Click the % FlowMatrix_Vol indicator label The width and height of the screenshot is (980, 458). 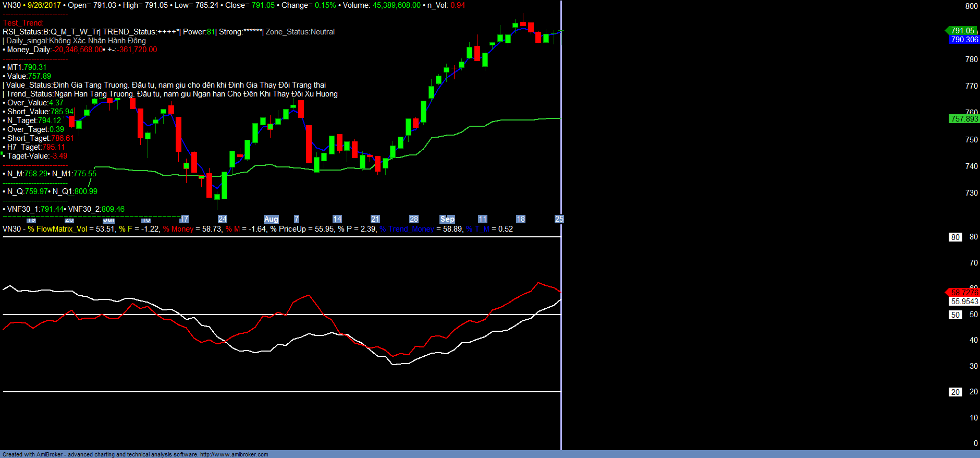coord(58,229)
